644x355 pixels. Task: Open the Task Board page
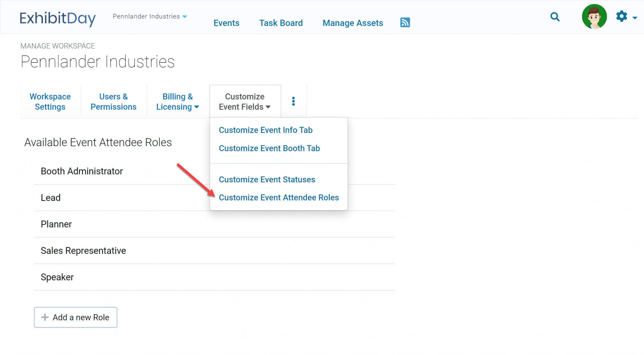click(281, 23)
